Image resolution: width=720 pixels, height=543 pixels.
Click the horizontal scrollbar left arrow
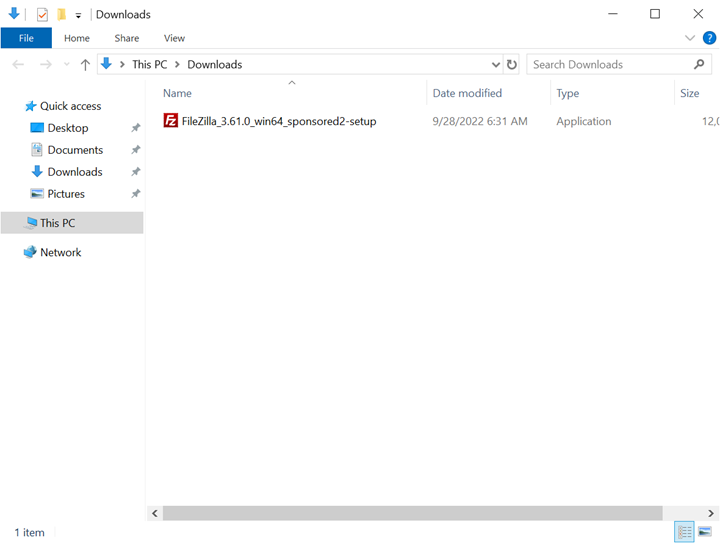(x=155, y=513)
